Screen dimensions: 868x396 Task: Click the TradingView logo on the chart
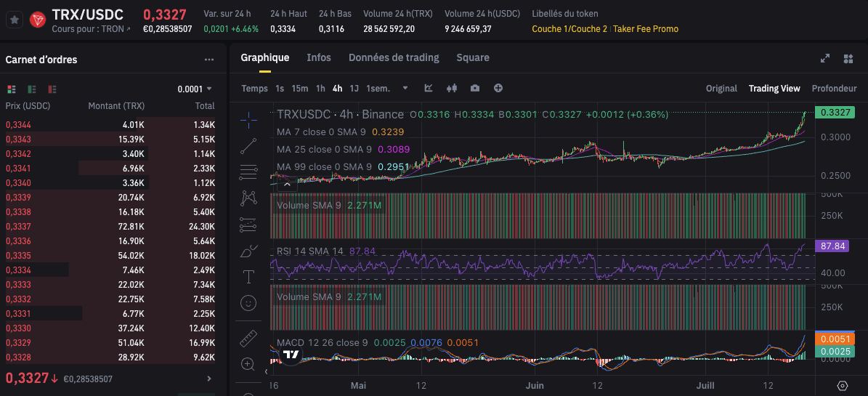pyautogui.click(x=291, y=355)
